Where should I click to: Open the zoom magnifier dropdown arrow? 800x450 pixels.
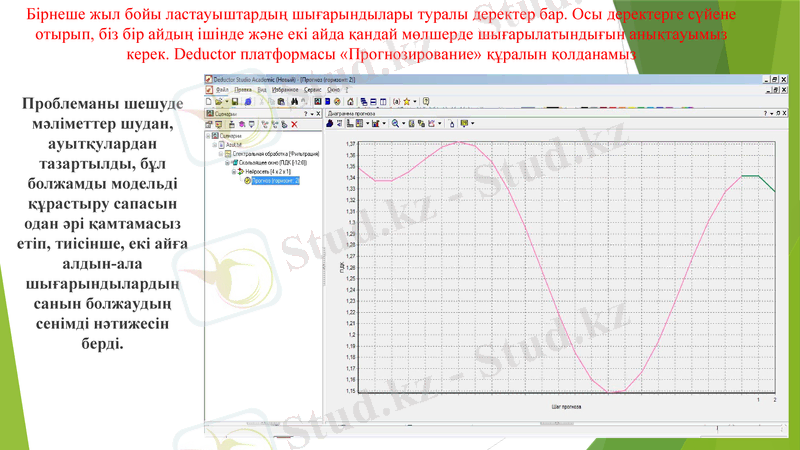[x=404, y=123]
